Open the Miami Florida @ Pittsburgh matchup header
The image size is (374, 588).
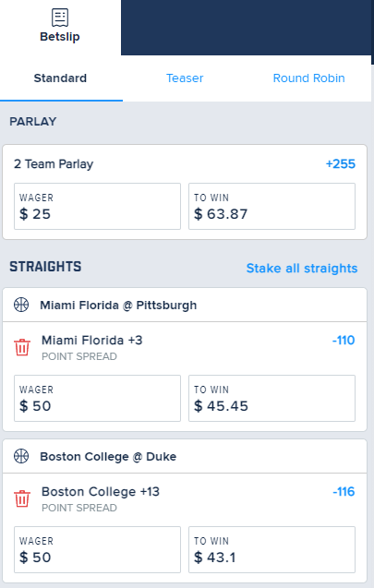tap(185, 305)
